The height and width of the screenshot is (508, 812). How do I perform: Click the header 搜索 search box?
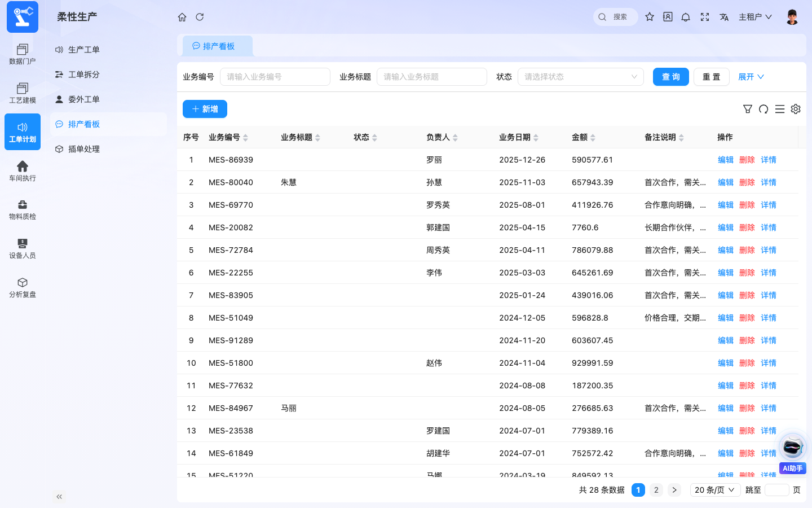pos(616,17)
